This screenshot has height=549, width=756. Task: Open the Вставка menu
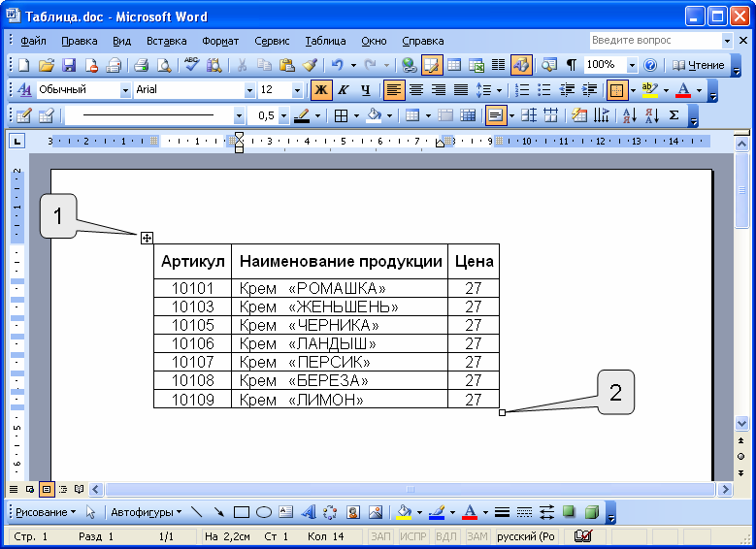(166, 41)
